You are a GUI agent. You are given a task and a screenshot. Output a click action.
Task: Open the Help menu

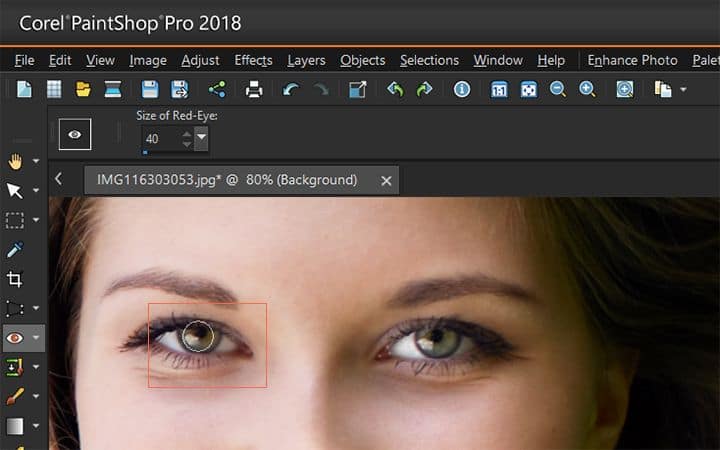tap(551, 60)
